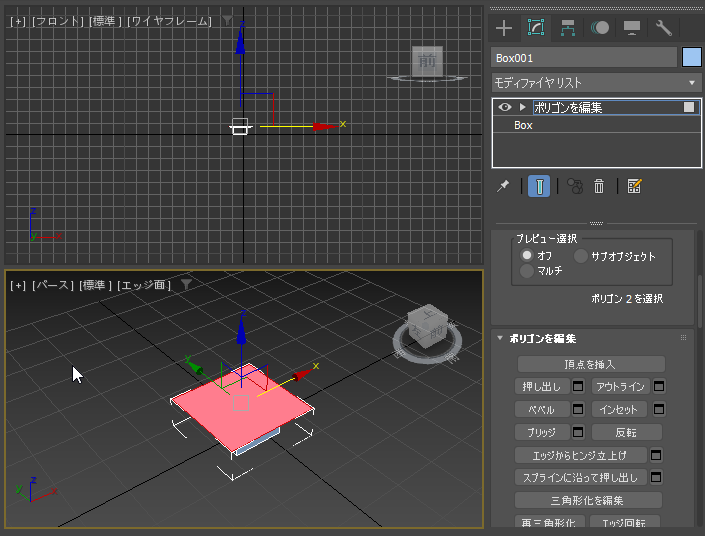Select the オフ preview selection radio

[527, 255]
